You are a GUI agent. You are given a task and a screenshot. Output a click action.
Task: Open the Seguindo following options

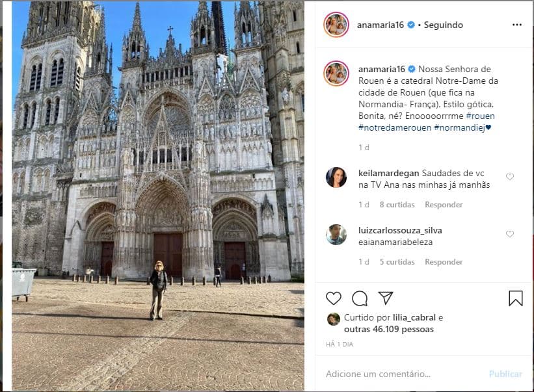tap(443, 25)
